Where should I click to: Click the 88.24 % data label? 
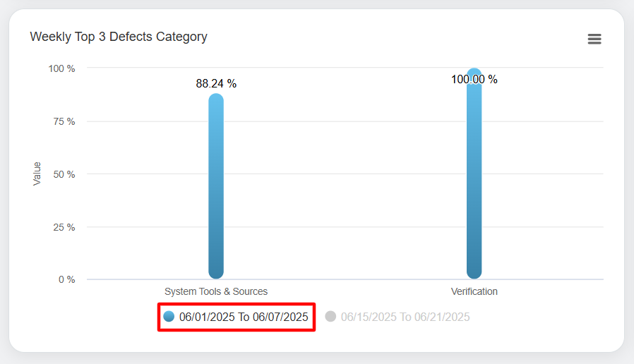(x=216, y=84)
